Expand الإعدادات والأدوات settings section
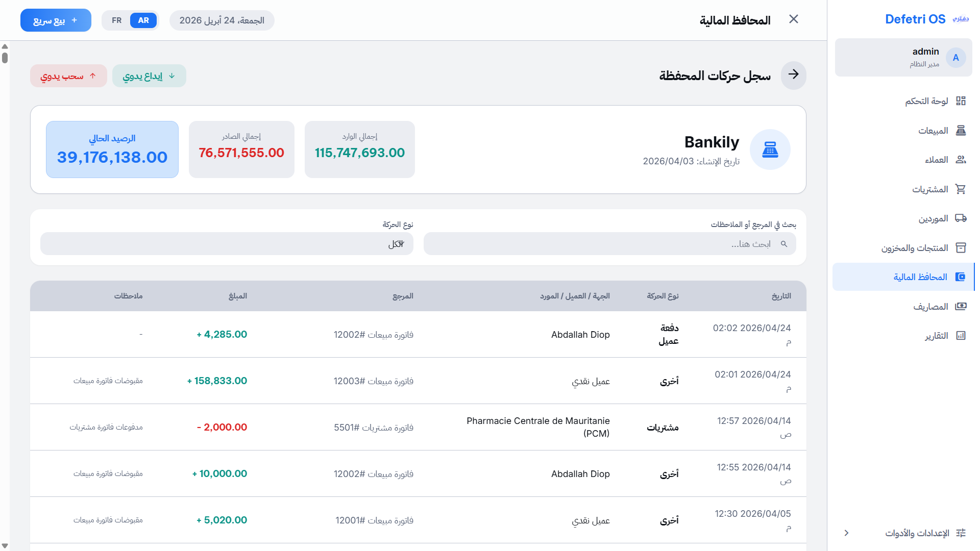 [x=902, y=533]
